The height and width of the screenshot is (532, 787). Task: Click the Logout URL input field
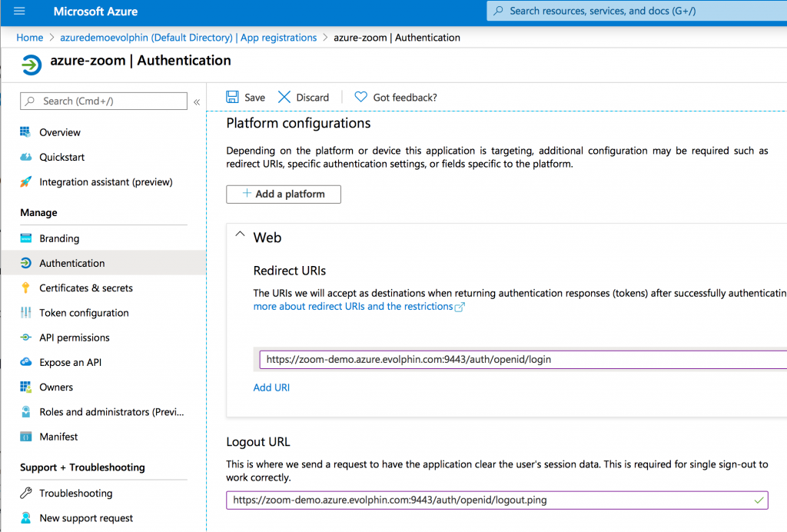pyautogui.click(x=497, y=500)
